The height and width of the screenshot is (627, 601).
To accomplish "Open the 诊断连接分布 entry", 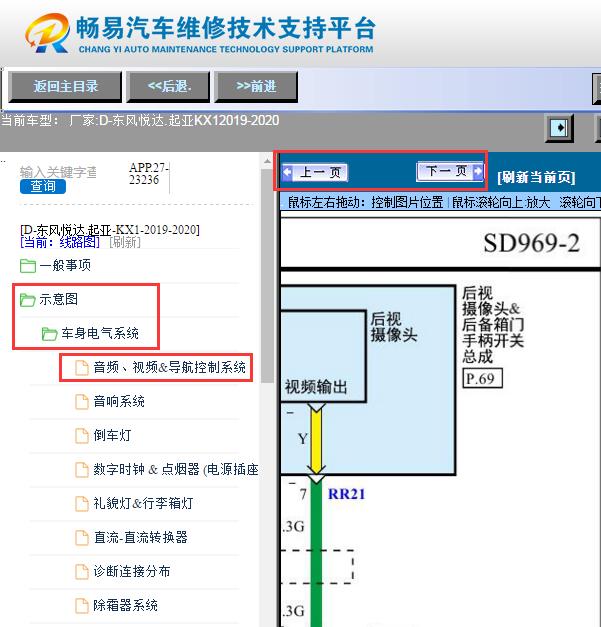I will (132, 571).
